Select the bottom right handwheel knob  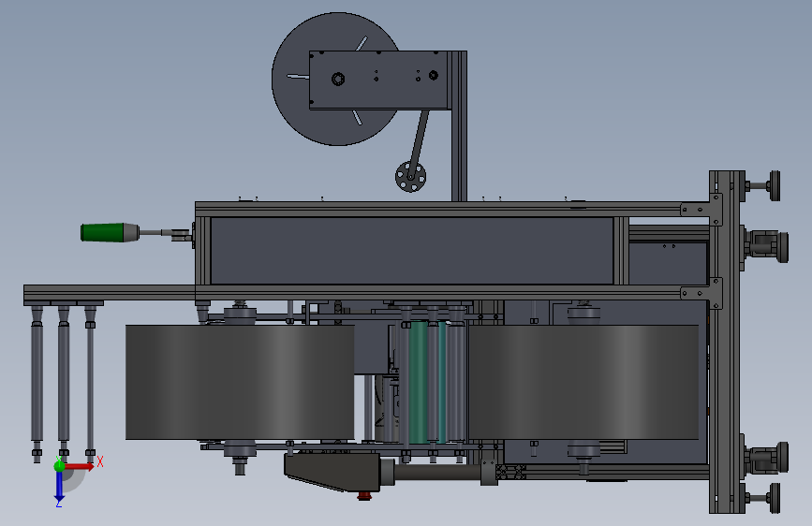tap(775, 498)
